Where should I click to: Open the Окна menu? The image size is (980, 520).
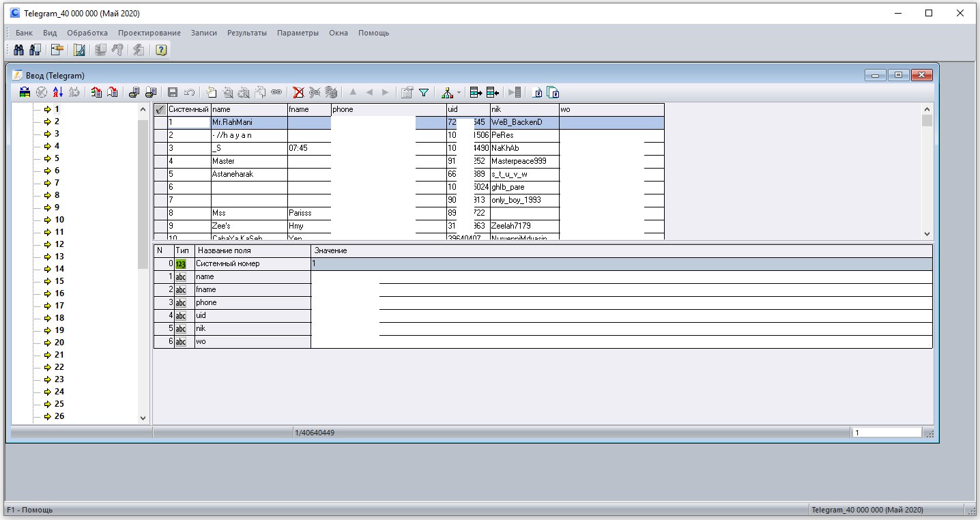tap(338, 33)
